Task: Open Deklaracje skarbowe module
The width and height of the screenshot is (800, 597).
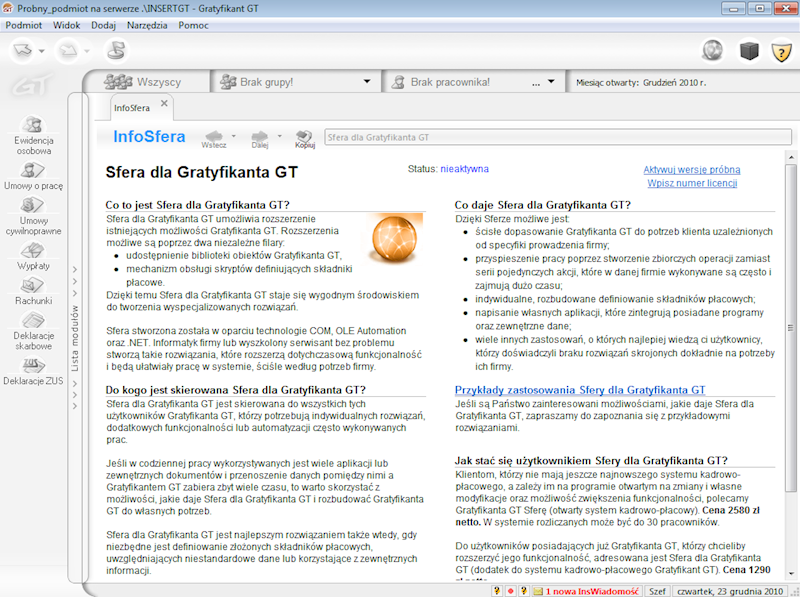Action: (x=33, y=330)
